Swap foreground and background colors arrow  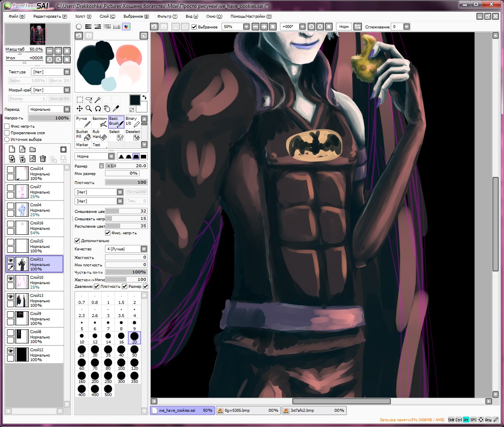click(x=144, y=98)
